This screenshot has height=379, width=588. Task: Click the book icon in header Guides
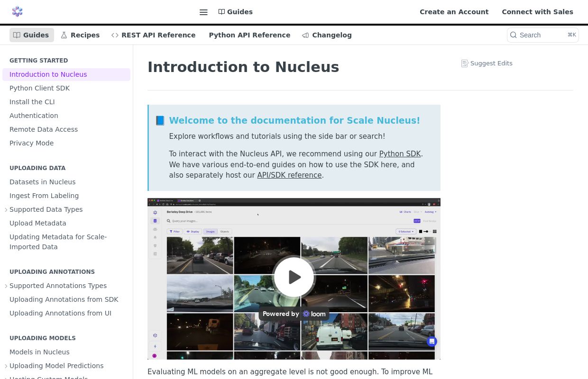[221, 12]
